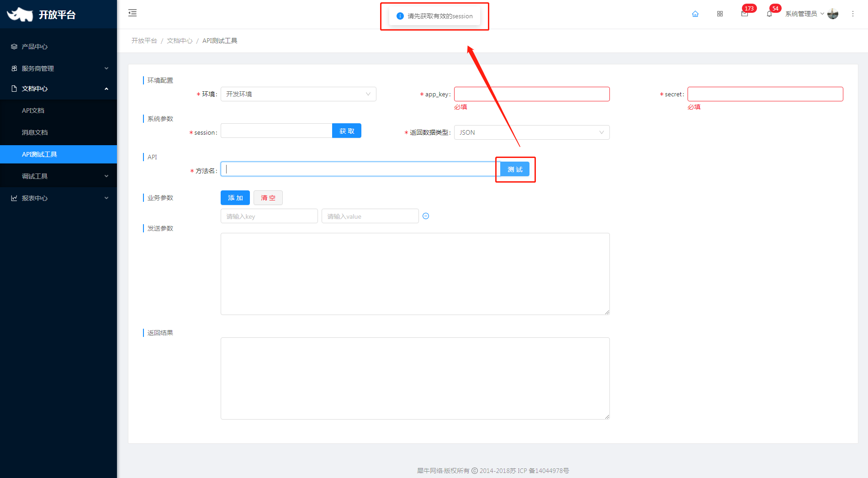Screen dimensions: 868x478
Task: Click inside the 返回结果 text area
Action: [x=415, y=378]
